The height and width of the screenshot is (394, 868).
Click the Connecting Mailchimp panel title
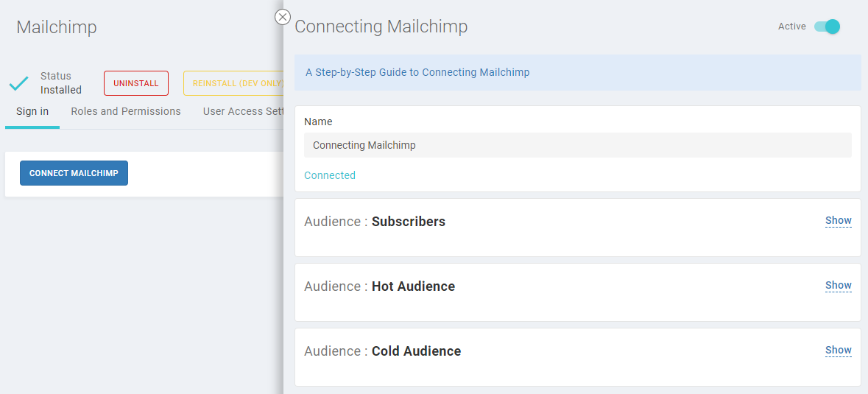[381, 27]
